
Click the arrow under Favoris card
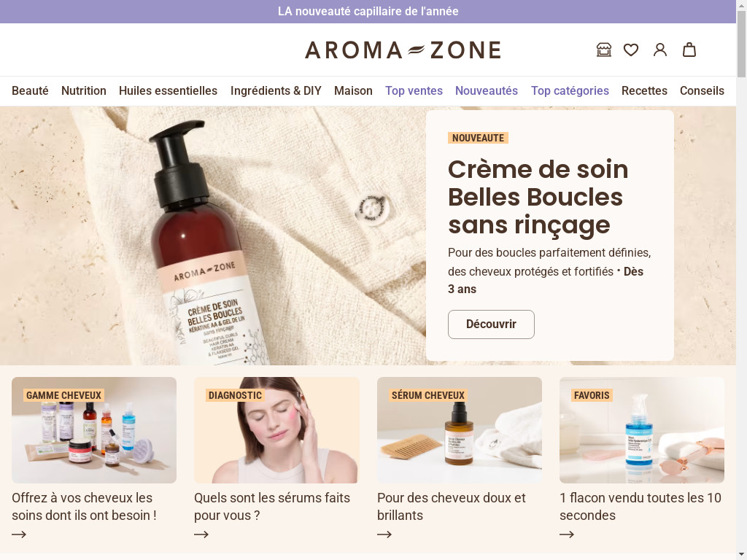[x=566, y=534]
